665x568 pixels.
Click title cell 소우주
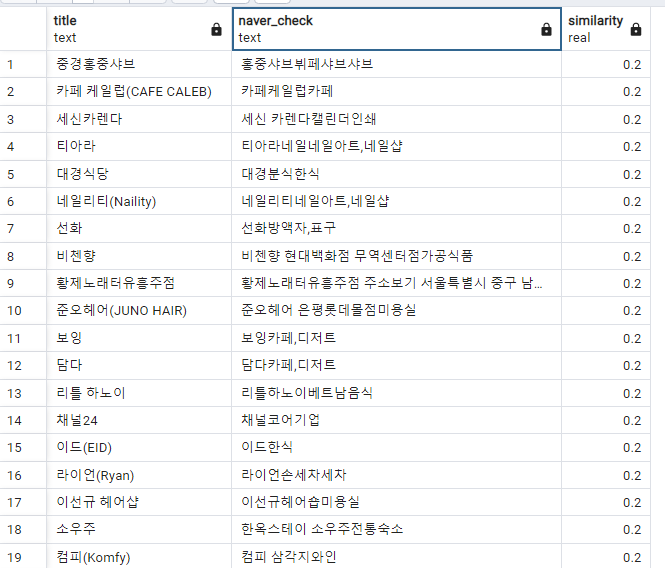[x=139, y=529]
